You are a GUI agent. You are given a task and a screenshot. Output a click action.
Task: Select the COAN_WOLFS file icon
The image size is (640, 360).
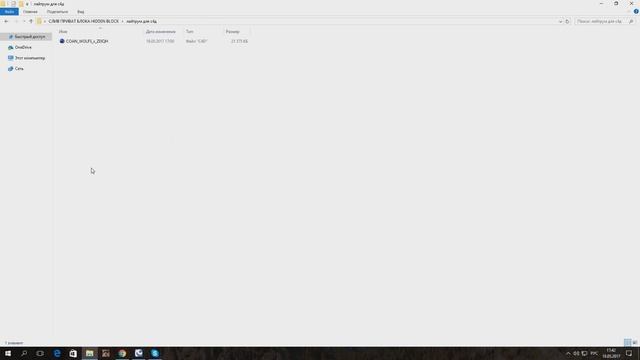(62, 41)
